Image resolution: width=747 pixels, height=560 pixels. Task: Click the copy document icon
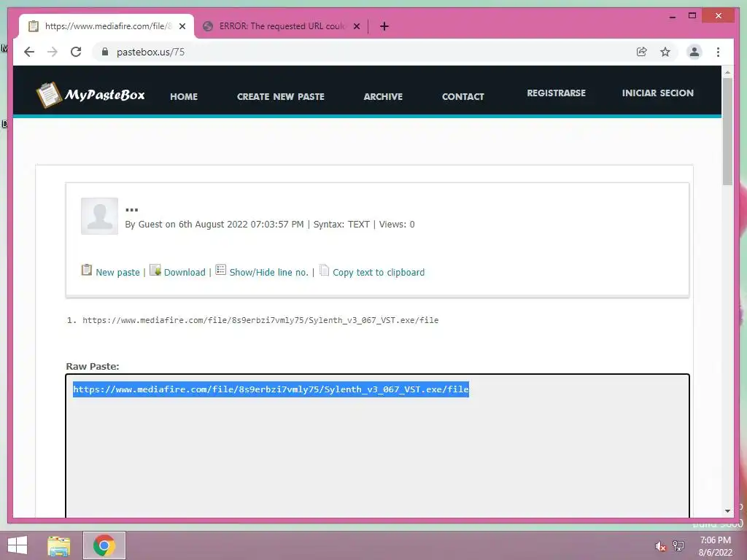324,270
